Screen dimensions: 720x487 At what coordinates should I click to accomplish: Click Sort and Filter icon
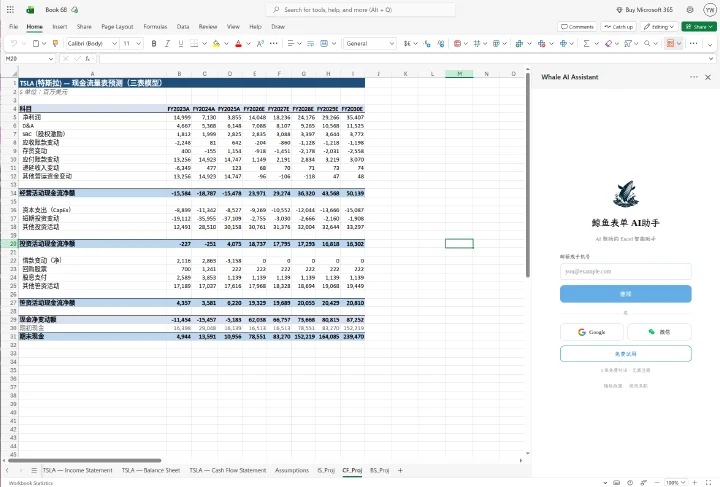[x=628, y=44]
